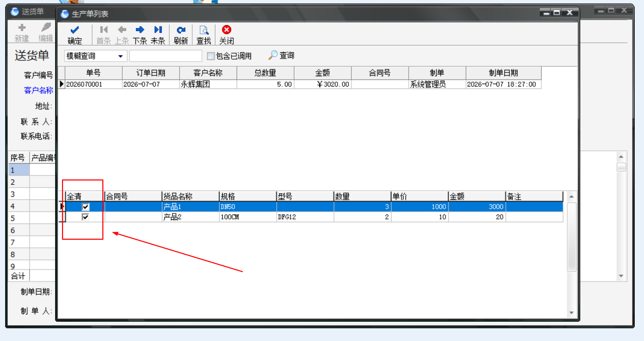Image resolution: width=644 pixels, height=341 pixels.
Task: Sort by 单号 column header
Action: (93, 73)
